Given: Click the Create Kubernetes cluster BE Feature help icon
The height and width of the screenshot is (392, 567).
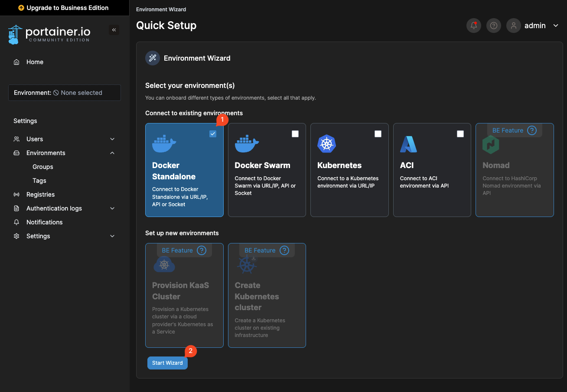Looking at the screenshot, I should [x=284, y=250].
